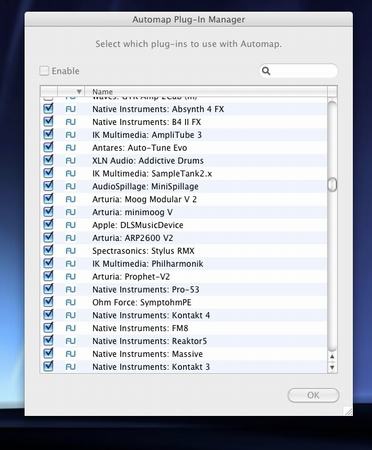Viewport: 372px width, 450px height.
Task: Click the AU icon beside B4 II FX
Action: (x=71, y=122)
